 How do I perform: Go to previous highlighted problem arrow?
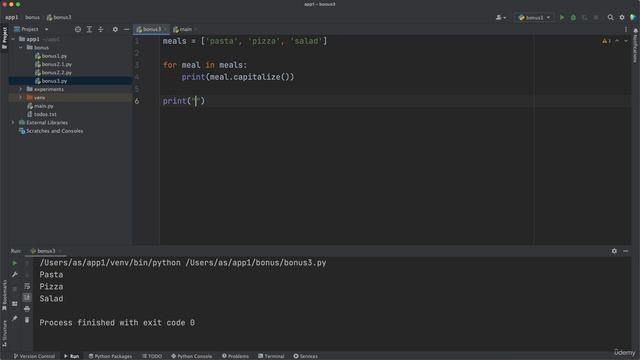[617, 41]
